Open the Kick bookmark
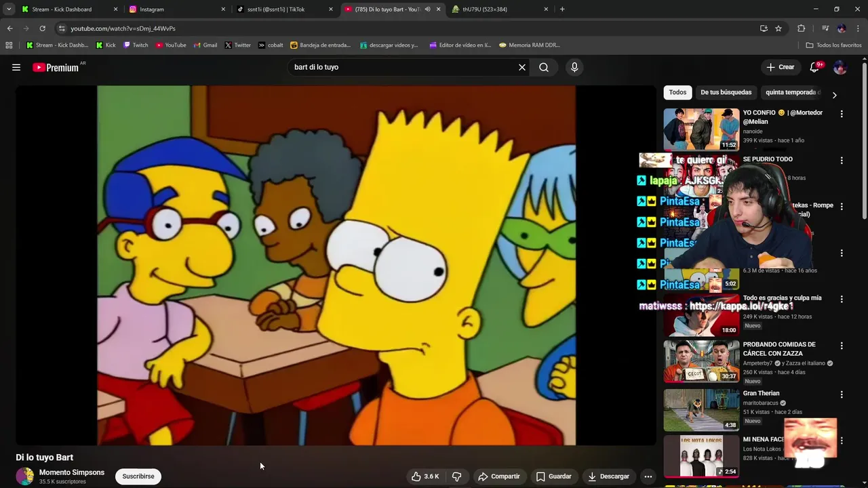The image size is (868, 488). point(106,45)
